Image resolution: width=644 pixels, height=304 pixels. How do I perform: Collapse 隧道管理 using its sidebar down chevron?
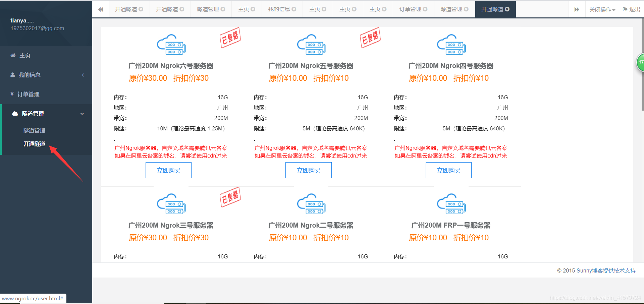point(82,114)
